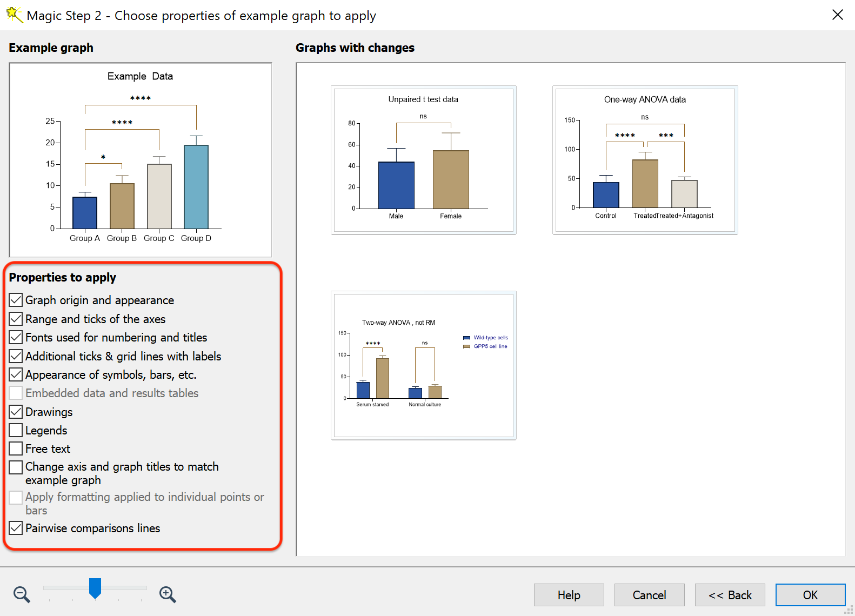
Task: Uncheck Additional ticks & grid lines option
Action: [x=16, y=356]
